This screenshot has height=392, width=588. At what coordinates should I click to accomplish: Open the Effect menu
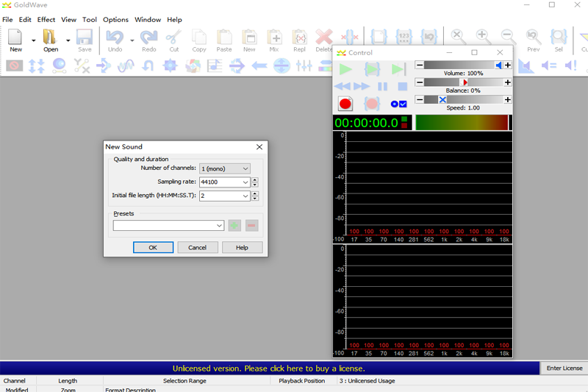pyautogui.click(x=46, y=20)
